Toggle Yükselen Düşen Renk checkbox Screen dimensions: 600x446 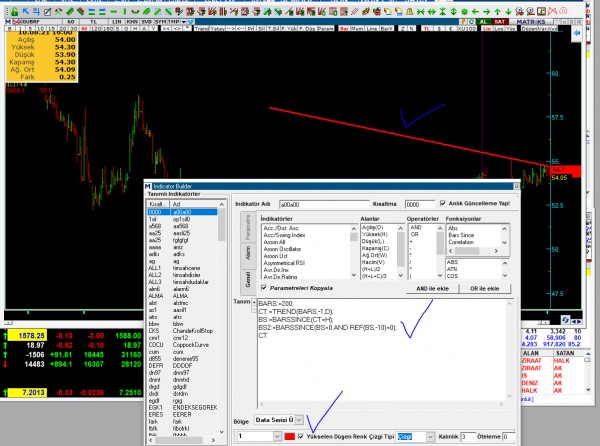tap(301, 436)
